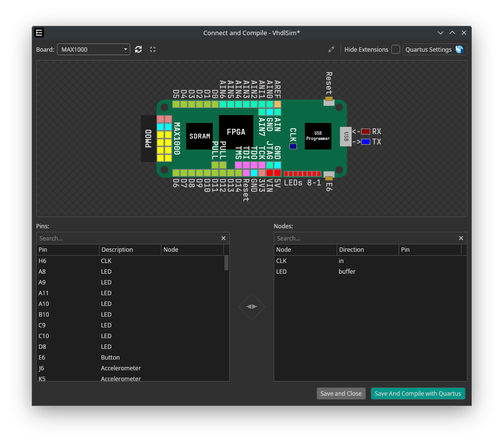Click the app menu icon in title bar

[x=40, y=33]
